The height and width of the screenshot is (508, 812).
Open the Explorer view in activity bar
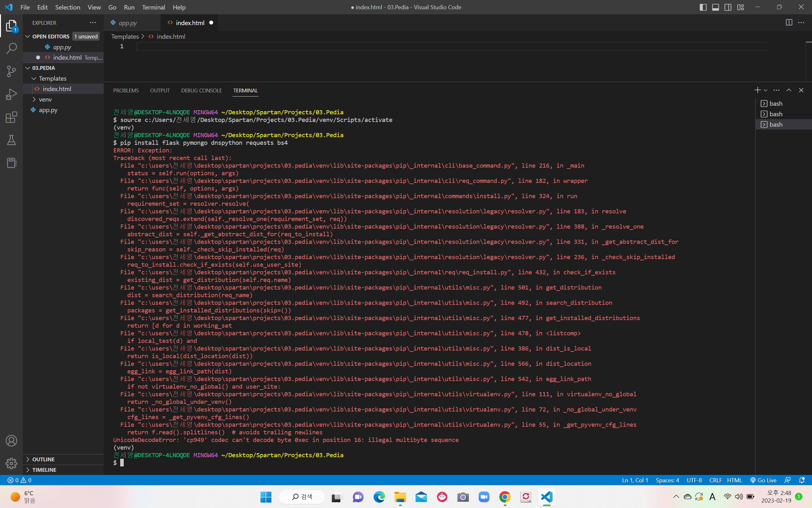tap(11, 26)
